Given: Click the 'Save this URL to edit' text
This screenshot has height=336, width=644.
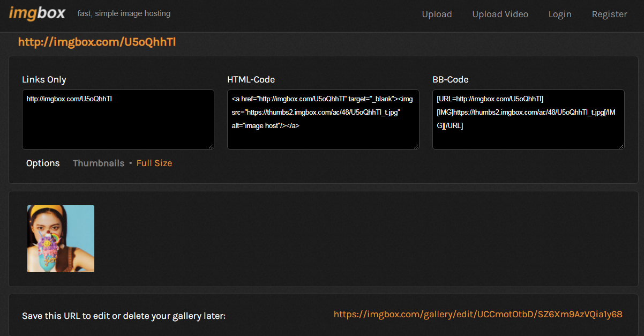Looking at the screenshot, I should (x=124, y=316).
